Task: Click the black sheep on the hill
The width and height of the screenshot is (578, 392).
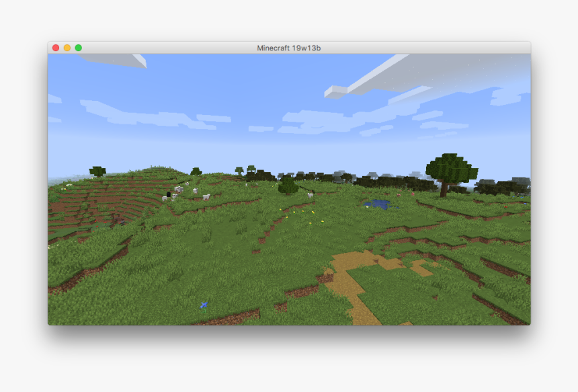Action: [169, 194]
